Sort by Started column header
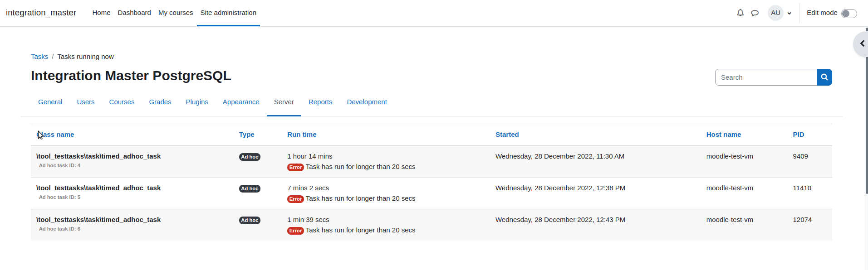 pos(507,135)
